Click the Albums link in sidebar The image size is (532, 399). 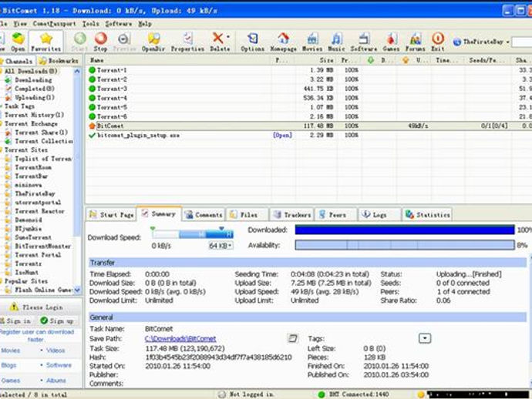click(x=56, y=381)
